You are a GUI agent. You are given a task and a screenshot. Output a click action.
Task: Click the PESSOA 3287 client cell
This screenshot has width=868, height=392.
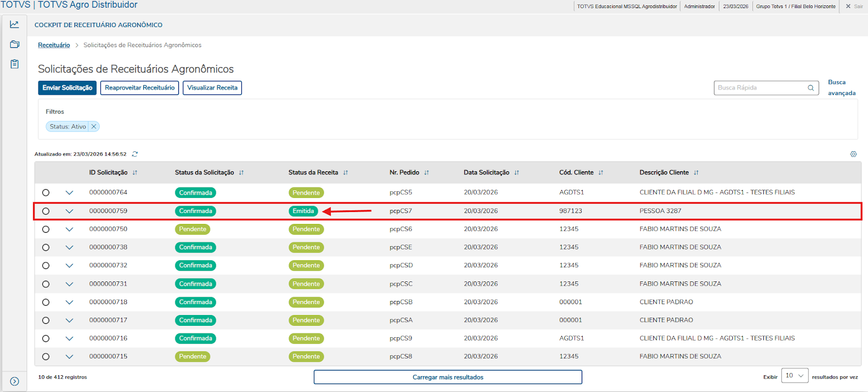[660, 211]
